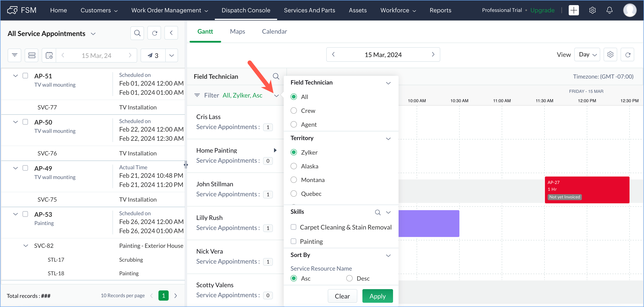The width and height of the screenshot is (644, 307).
Task: Select Desc sort order
Action: tap(349, 278)
